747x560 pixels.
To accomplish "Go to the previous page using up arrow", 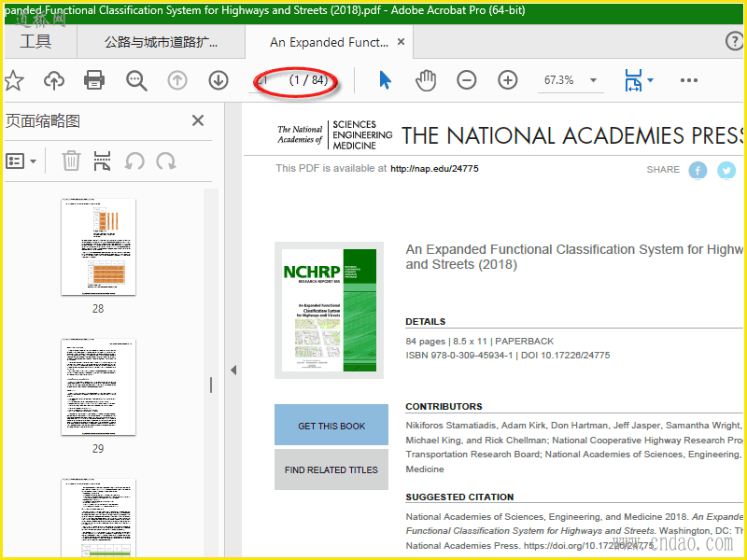I will [x=177, y=80].
